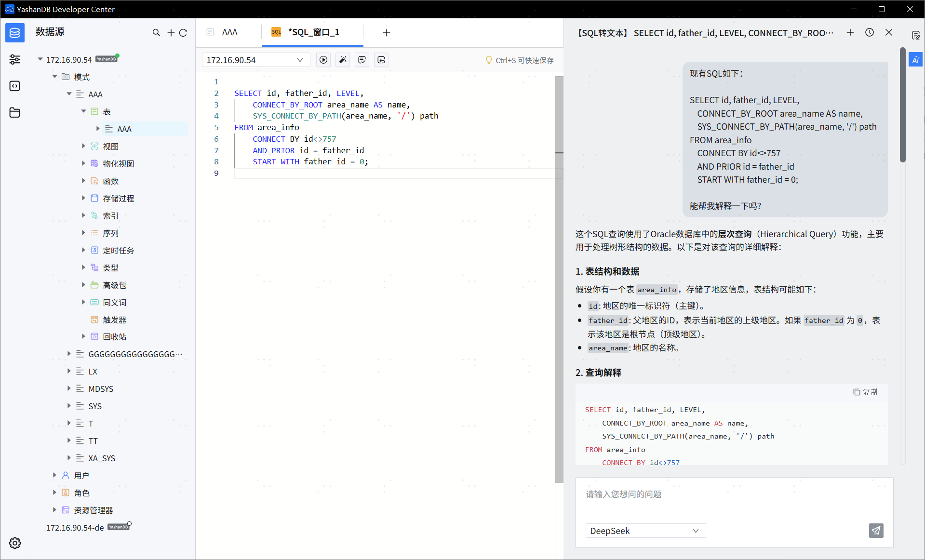
Task: Expand the MDSYS schema node
Action: click(x=69, y=388)
